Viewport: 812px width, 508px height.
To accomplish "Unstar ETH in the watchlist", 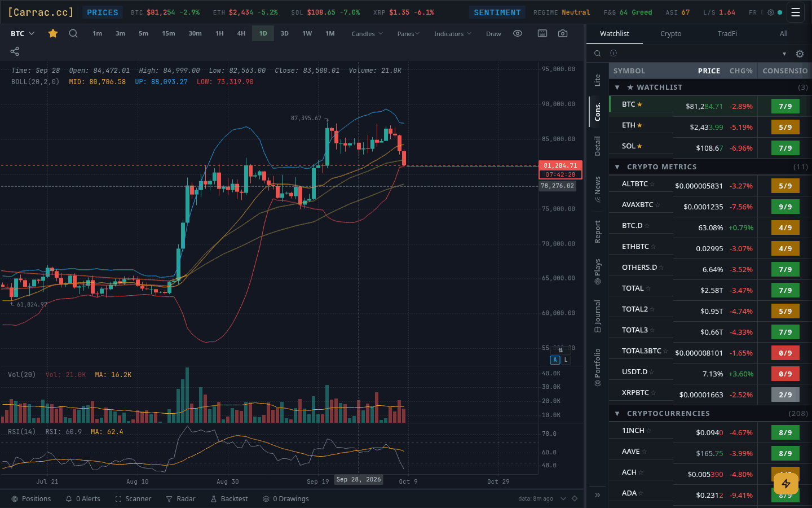I will tap(640, 125).
